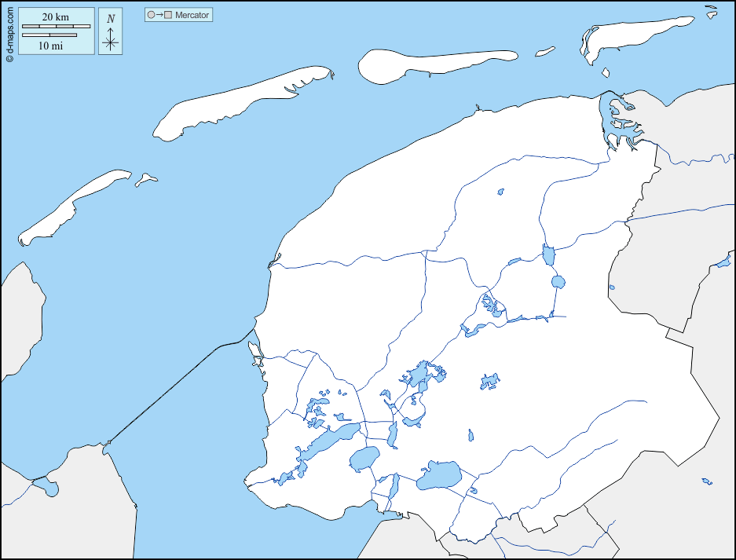Click the 10 mi scale label
This screenshot has width=736, height=560.
point(50,46)
